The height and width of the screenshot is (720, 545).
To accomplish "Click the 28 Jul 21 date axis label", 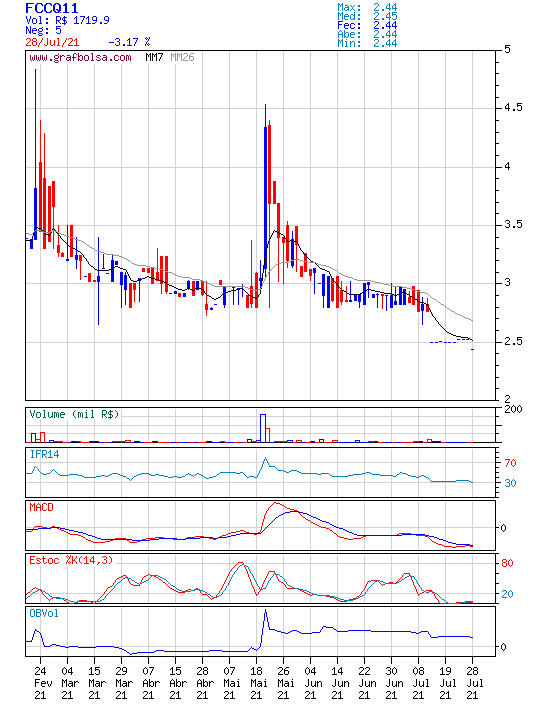I will [x=473, y=683].
